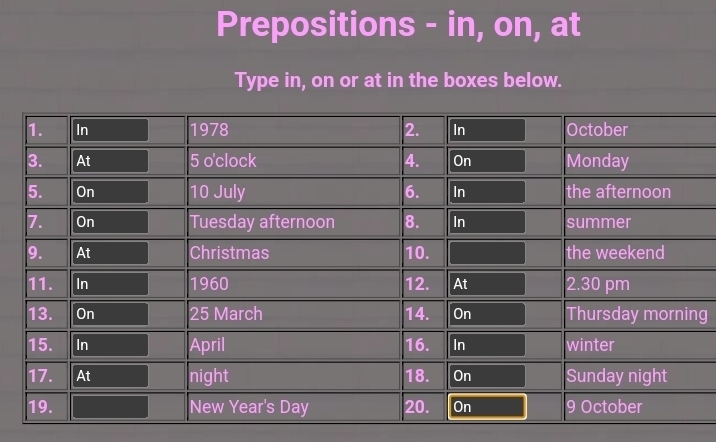The width and height of the screenshot is (716, 442).
Task: Click the empty box for the weekend
Action: tap(487, 253)
